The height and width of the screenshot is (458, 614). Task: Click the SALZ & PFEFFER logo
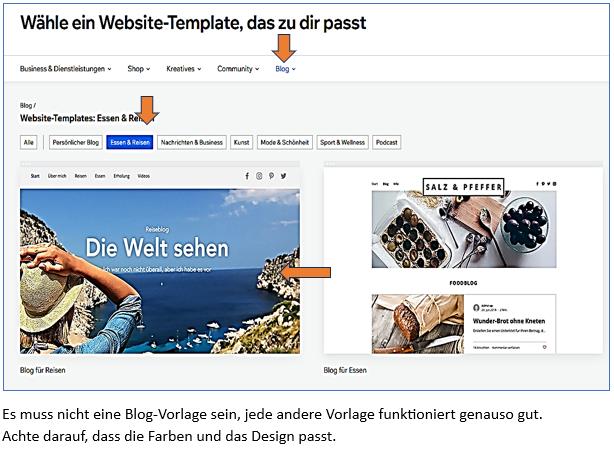[464, 187]
